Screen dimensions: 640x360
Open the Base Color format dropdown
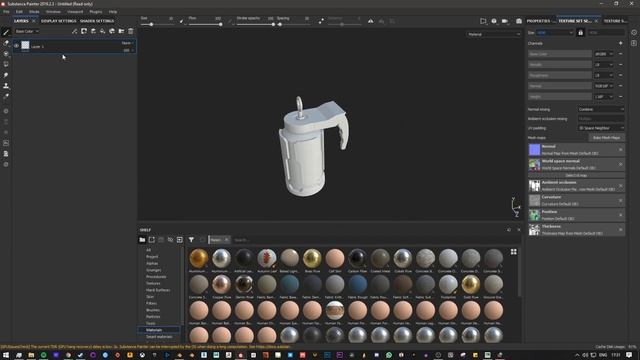point(604,54)
